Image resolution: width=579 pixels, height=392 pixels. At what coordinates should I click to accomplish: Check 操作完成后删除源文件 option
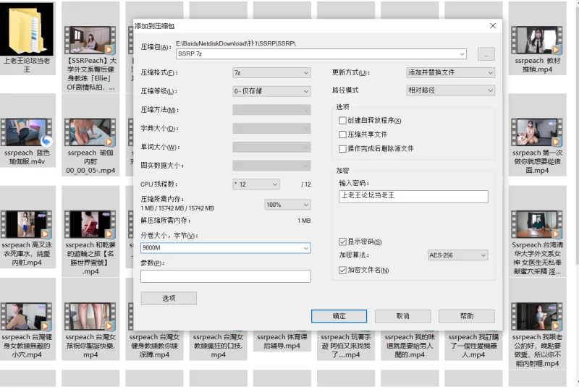(x=342, y=149)
